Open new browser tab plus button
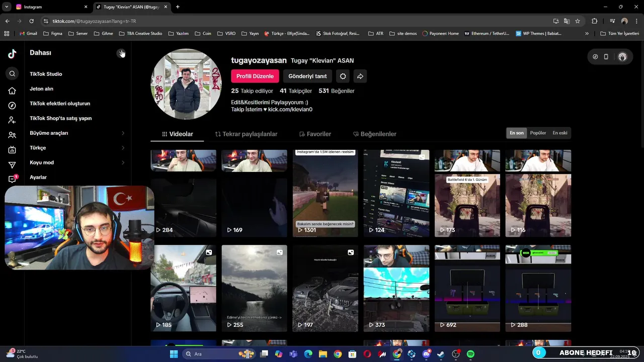Image resolution: width=644 pixels, height=362 pixels. coord(178,7)
